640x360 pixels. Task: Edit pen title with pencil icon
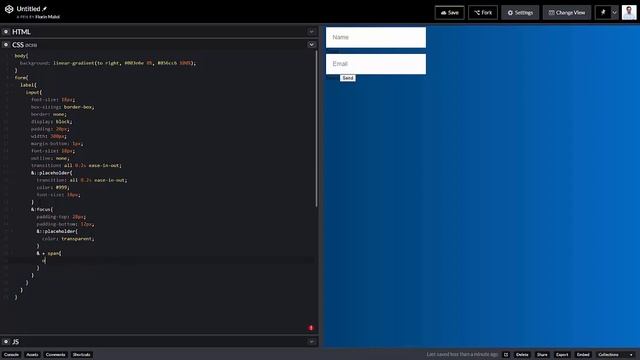44,9
